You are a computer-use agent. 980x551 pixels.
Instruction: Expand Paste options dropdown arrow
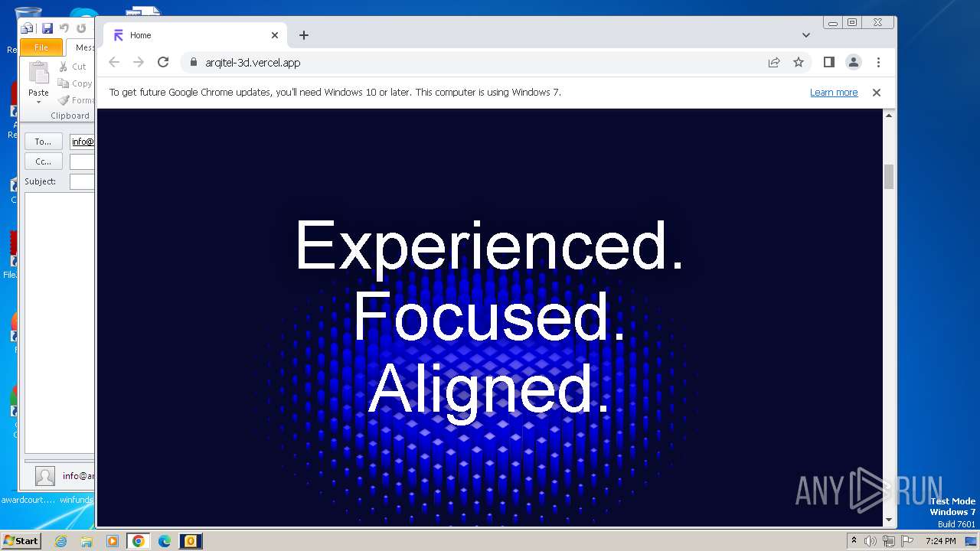point(38,102)
